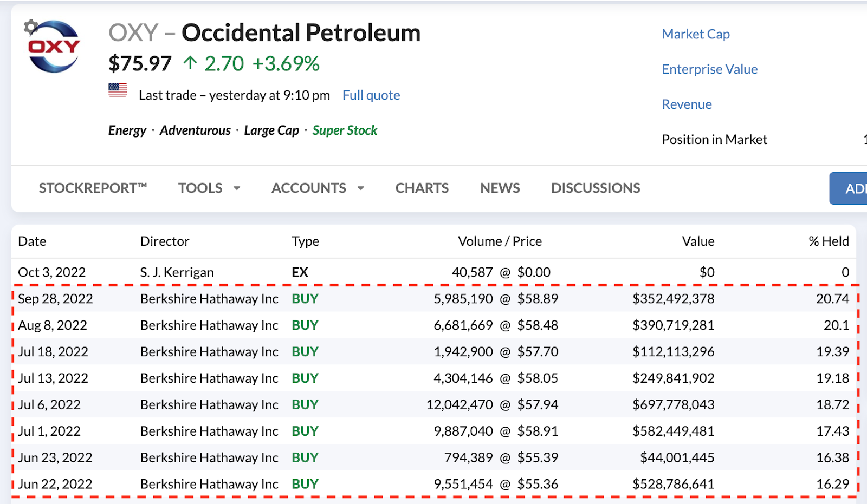Switch to the StockReport tab
This screenshot has width=867, height=504.
(x=93, y=188)
